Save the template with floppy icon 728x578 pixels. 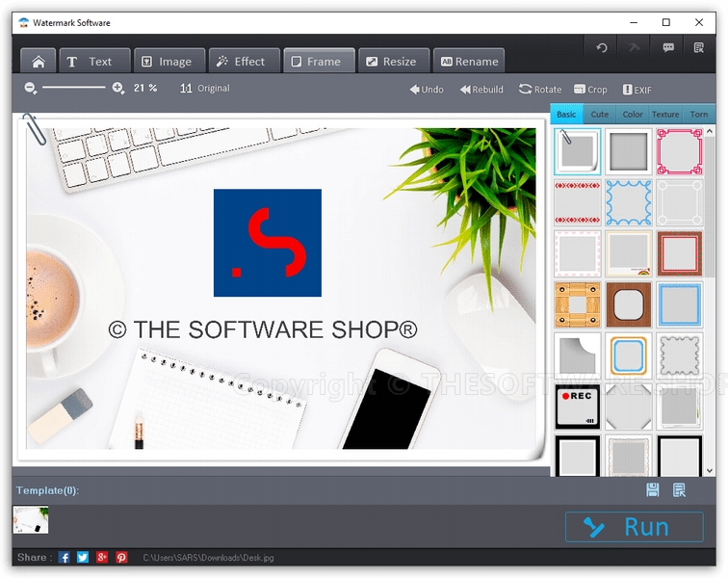pyautogui.click(x=652, y=489)
